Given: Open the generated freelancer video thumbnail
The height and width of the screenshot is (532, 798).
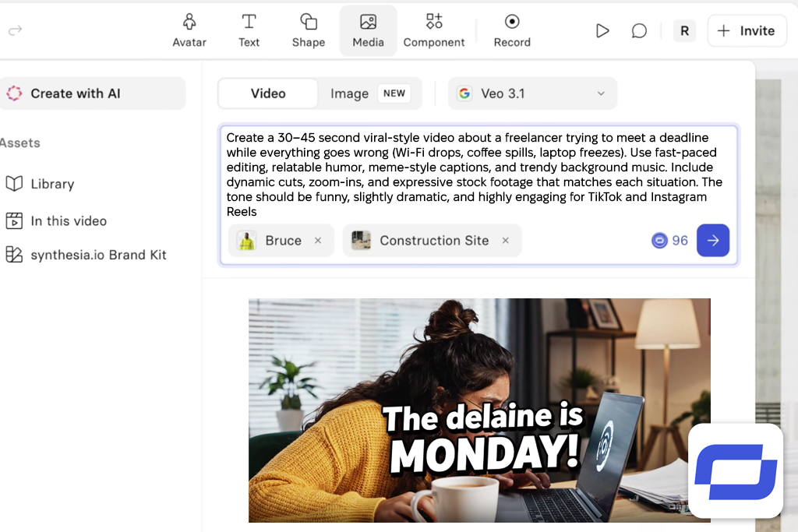Looking at the screenshot, I should click(479, 410).
